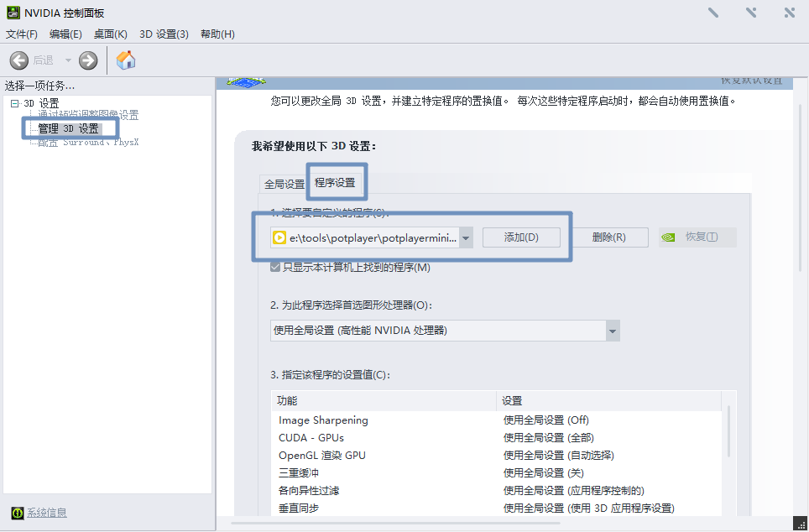Click the 设置 column header
Image resolution: width=809 pixels, height=532 pixels.
[608, 401]
